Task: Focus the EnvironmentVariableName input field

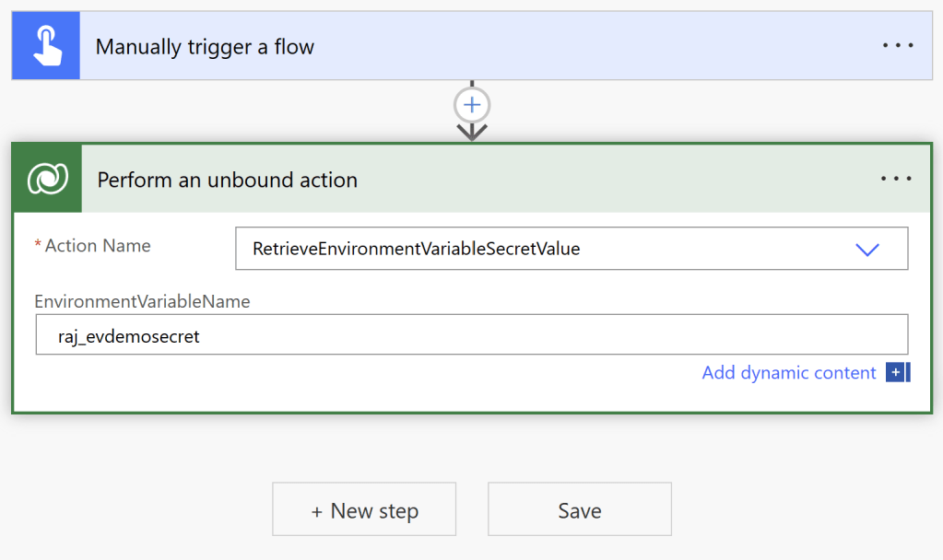Action: coord(553,336)
